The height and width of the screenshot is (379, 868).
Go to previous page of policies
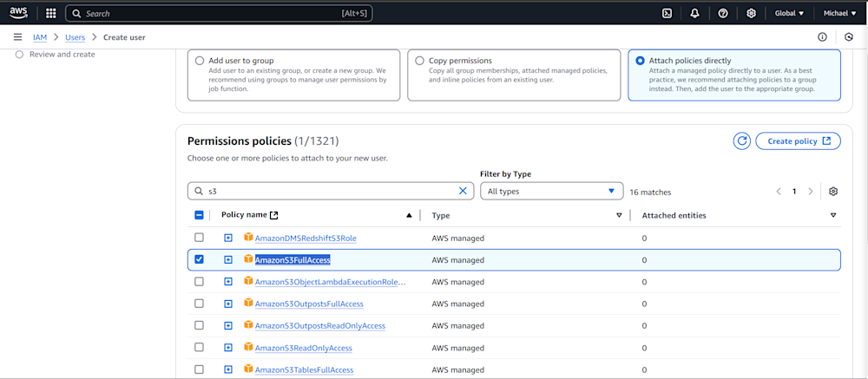point(779,192)
